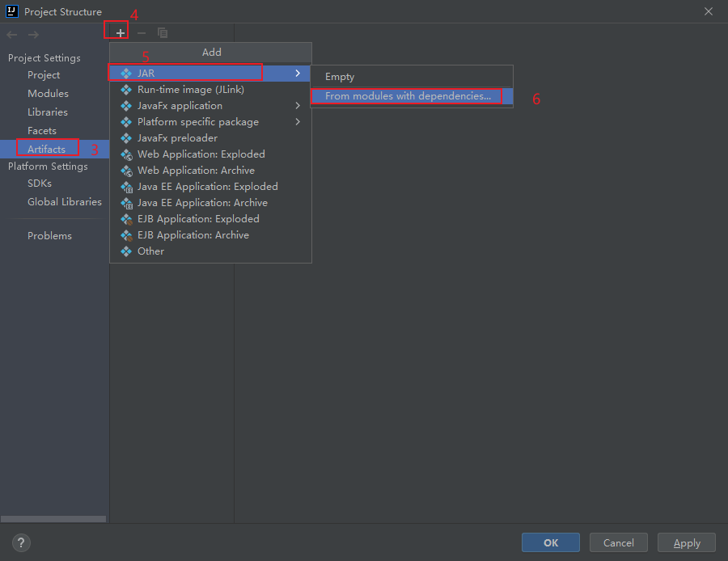Click the forward arrow navigation icon

tap(33, 35)
